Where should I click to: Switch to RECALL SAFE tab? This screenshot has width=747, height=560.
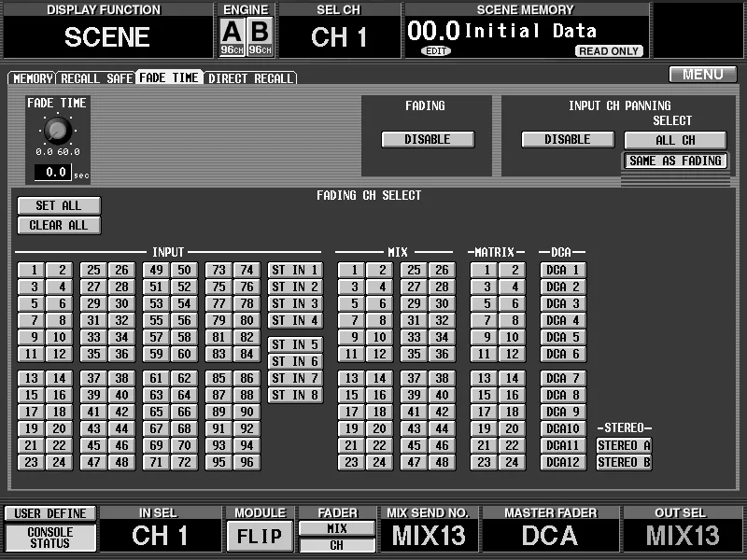(96, 78)
